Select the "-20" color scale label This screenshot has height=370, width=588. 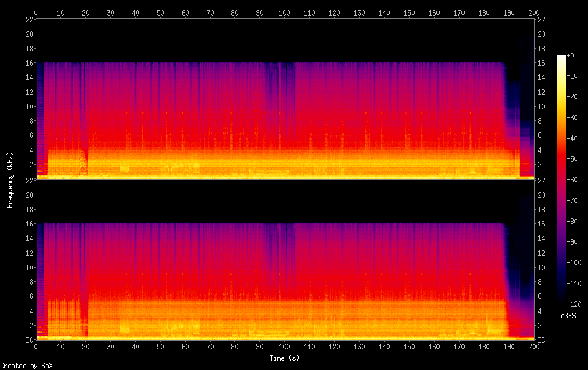[572, 97]
